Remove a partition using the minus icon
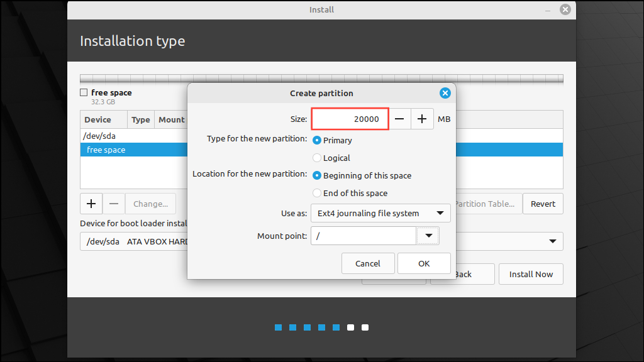This screenshot has height=362, width=644. [x=114, y=204]
